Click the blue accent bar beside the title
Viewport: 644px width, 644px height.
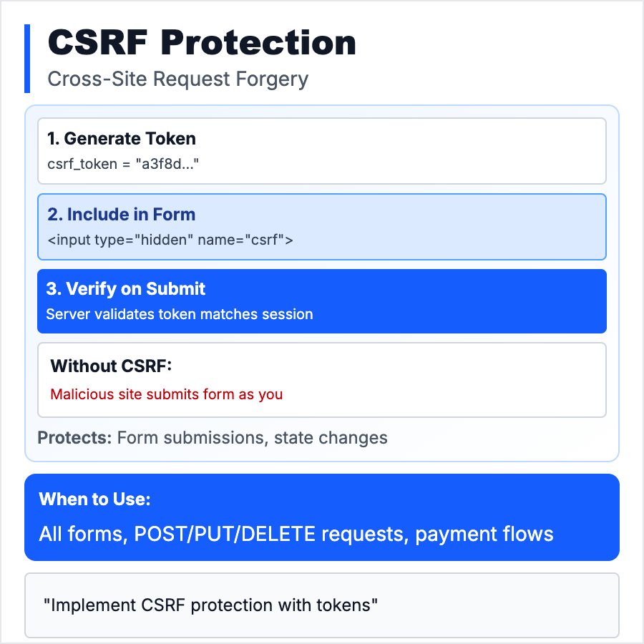coord(27,59)
